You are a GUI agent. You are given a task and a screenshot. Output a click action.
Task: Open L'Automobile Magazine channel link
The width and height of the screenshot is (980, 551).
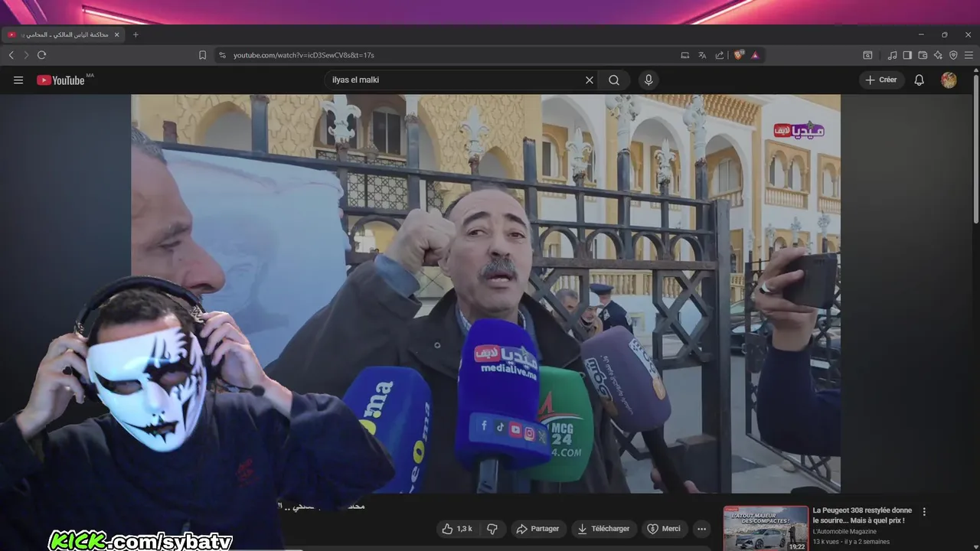pyautogui.click(x=844, y=531)
